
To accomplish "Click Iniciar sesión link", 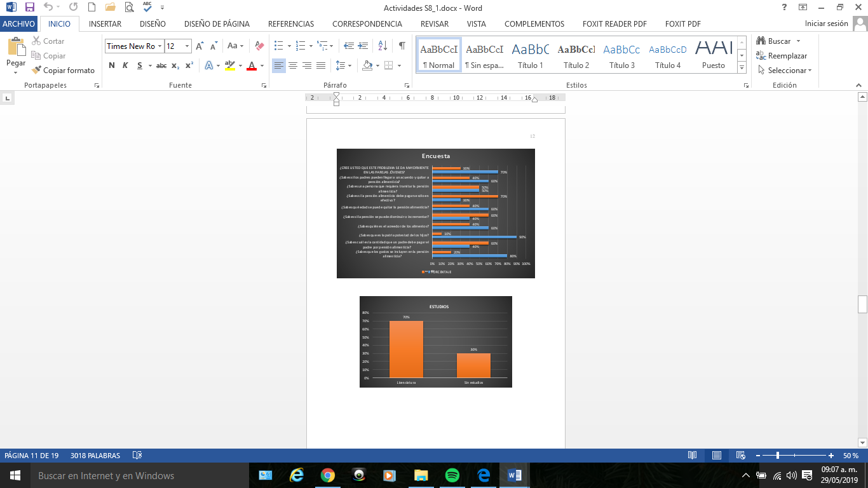I will coord(826,24).
